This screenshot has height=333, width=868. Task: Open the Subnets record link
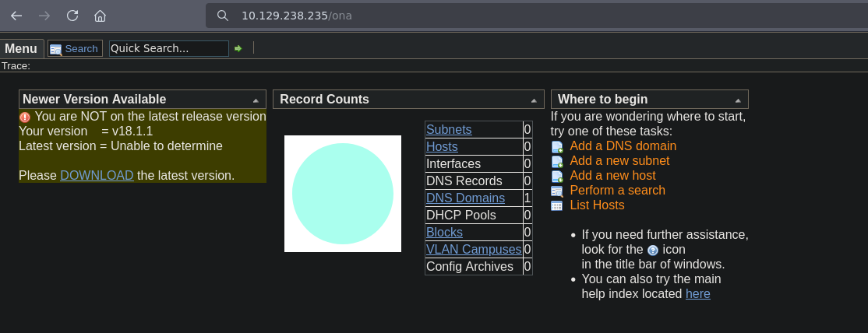click(x=449, y=129)
